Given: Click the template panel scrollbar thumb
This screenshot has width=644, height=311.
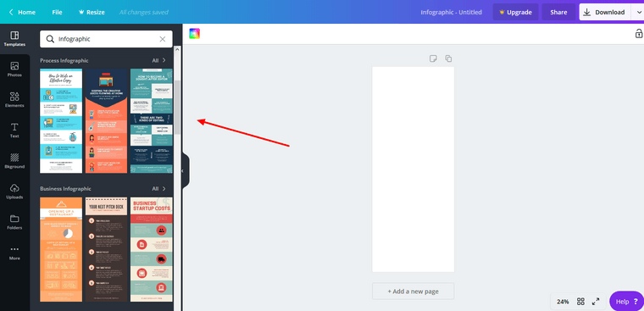Looking at the screenshot, I should pos(177,107).
